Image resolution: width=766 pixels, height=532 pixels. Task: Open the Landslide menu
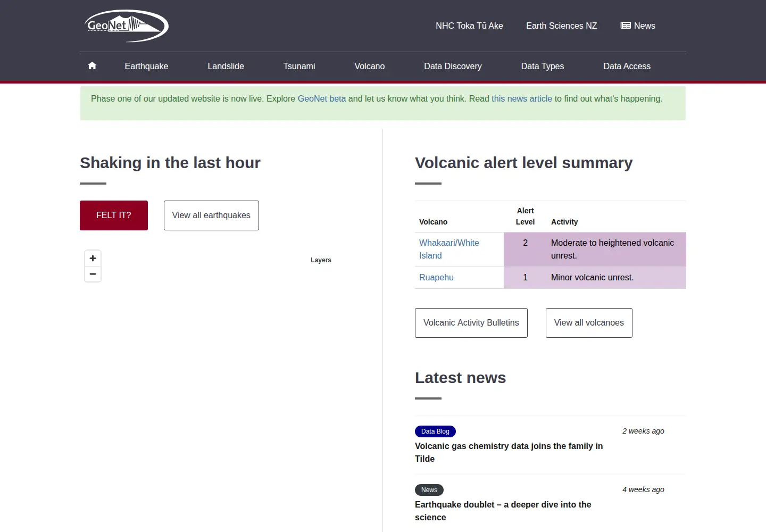[x=226, y=66]
